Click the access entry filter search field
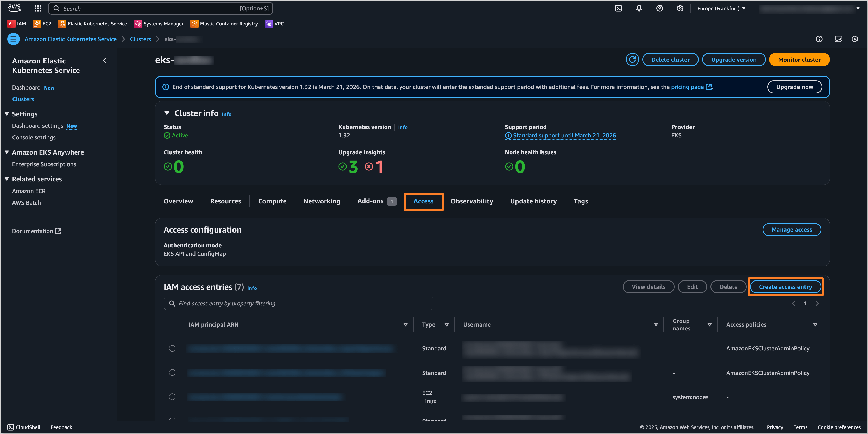868x434 pixels. (298, 303)
